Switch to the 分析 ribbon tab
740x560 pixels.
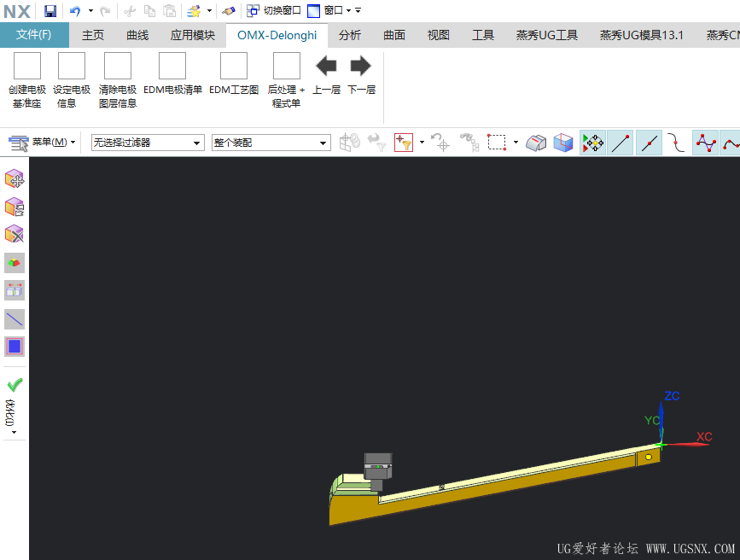[350, 35]
